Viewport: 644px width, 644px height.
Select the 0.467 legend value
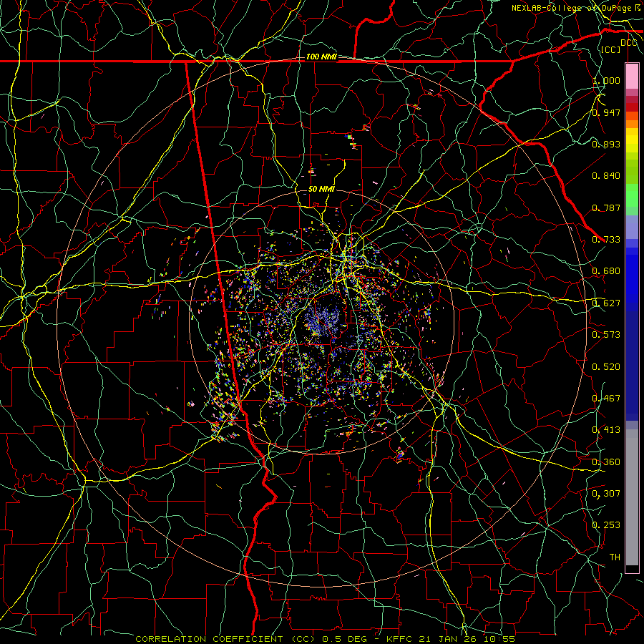(606, 399)
